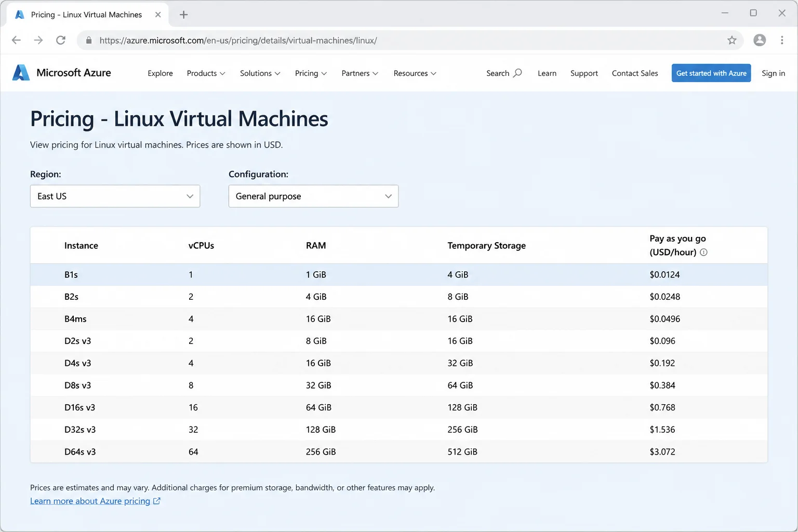Click the 128 GiB temporary storage cell
The image size is (798, 532).
462,407
